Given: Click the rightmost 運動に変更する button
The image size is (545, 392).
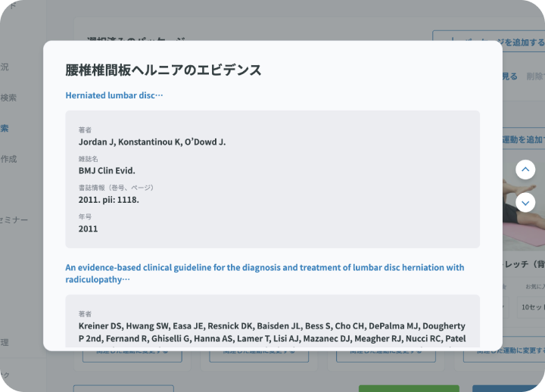Looking at the screenshot, I should [513, 351].
